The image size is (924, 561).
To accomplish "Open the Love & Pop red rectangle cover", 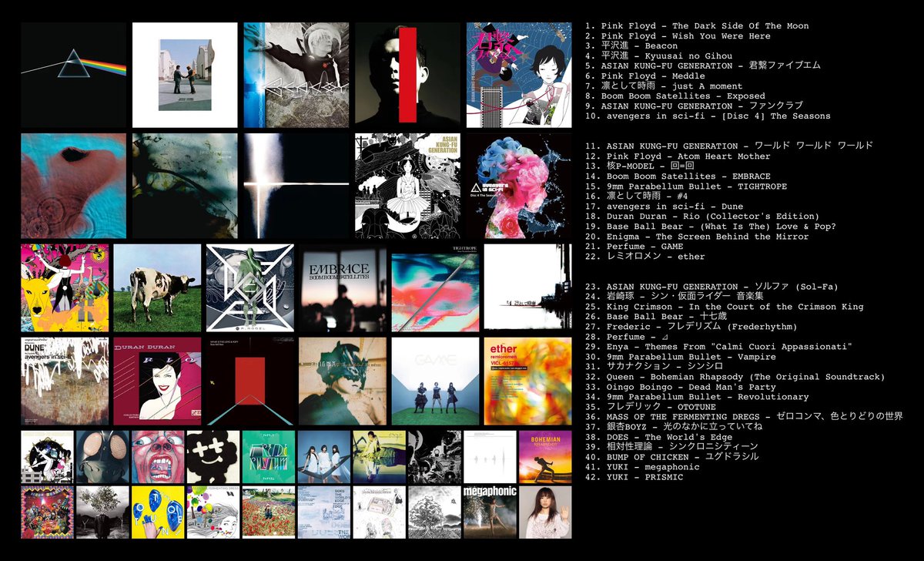I will click(250, 381).
